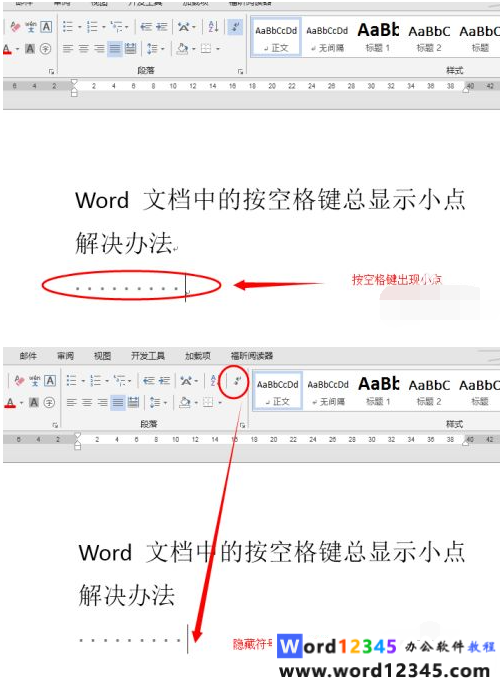500x690 pixels.
Task: Click shading paint bucket in upper ribbon
Action: click(183, 48)
